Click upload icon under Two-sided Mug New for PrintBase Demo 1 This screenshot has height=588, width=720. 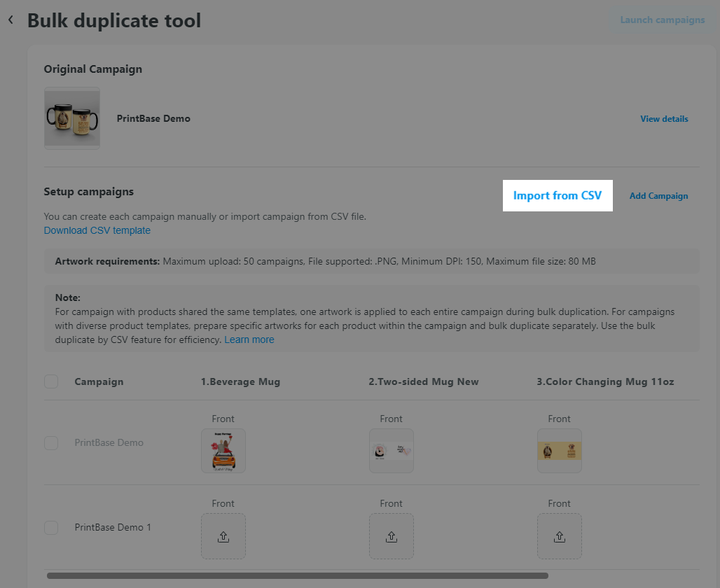pyautogui.click(x=391, y=536)
